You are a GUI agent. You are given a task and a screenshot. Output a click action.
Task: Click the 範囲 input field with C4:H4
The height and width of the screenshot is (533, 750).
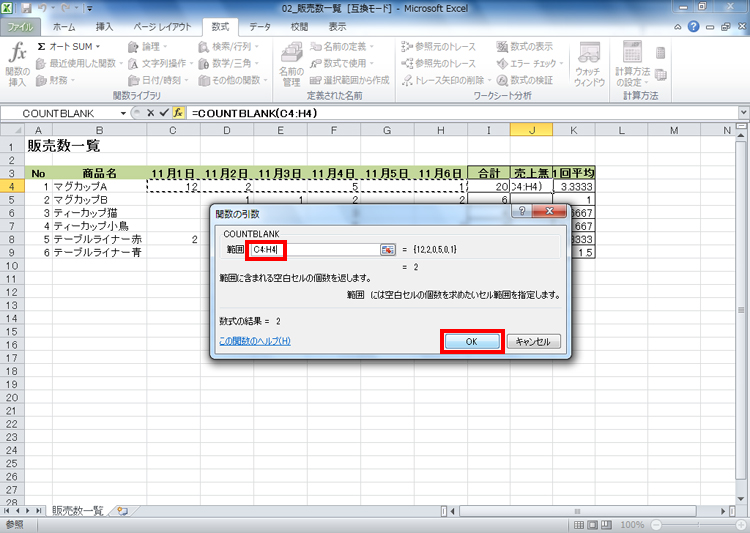(x=315, y=249)
